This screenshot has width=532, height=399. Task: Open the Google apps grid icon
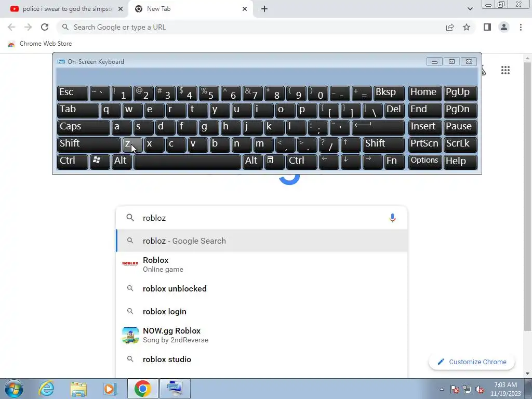coord(505,70)
